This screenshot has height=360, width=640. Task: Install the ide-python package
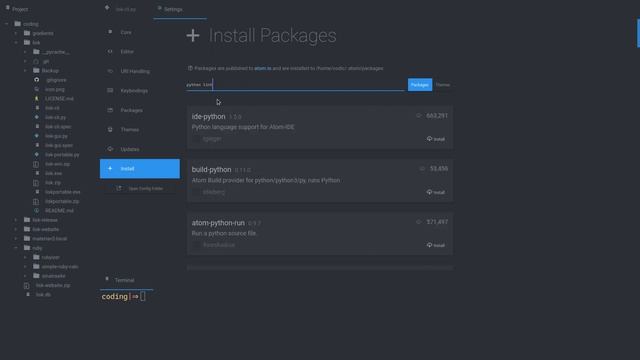(x=436, y=139)
